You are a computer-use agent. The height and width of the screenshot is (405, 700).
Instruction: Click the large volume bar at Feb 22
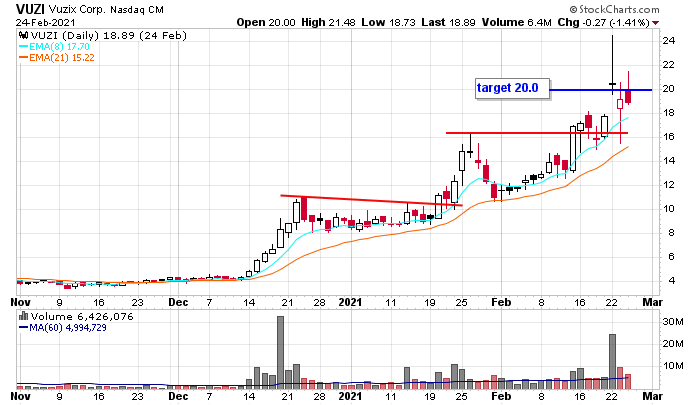pos(612,361)
